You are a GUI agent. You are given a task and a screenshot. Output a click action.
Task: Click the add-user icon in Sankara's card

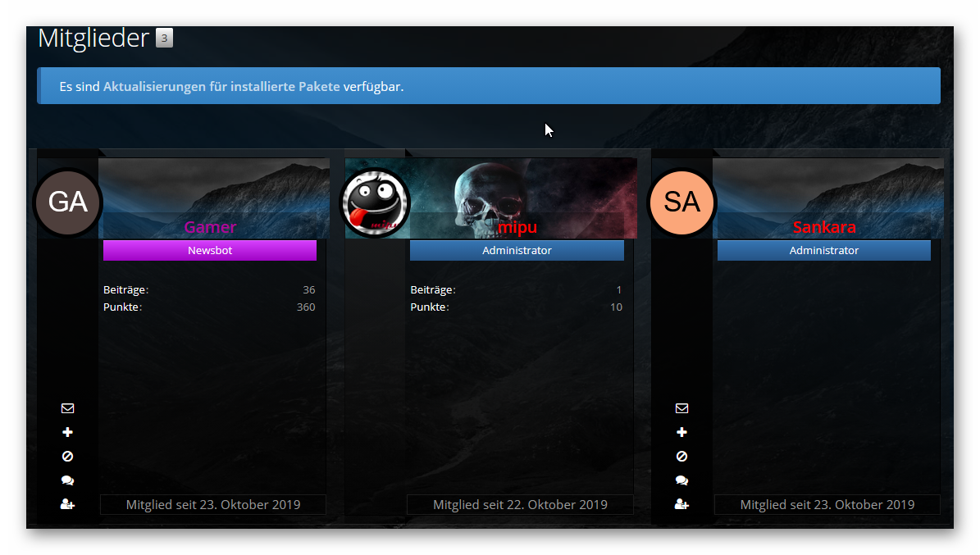[x=681, y=504]
